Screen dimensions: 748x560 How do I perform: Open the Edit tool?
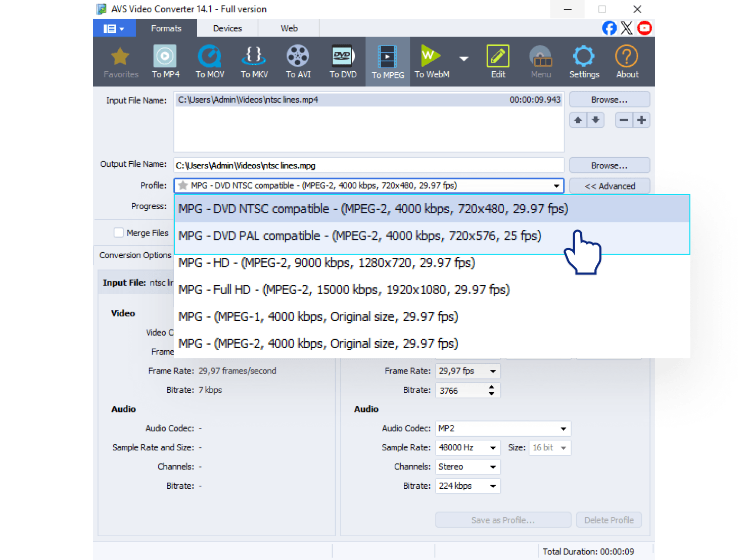(x=497, y=61)
